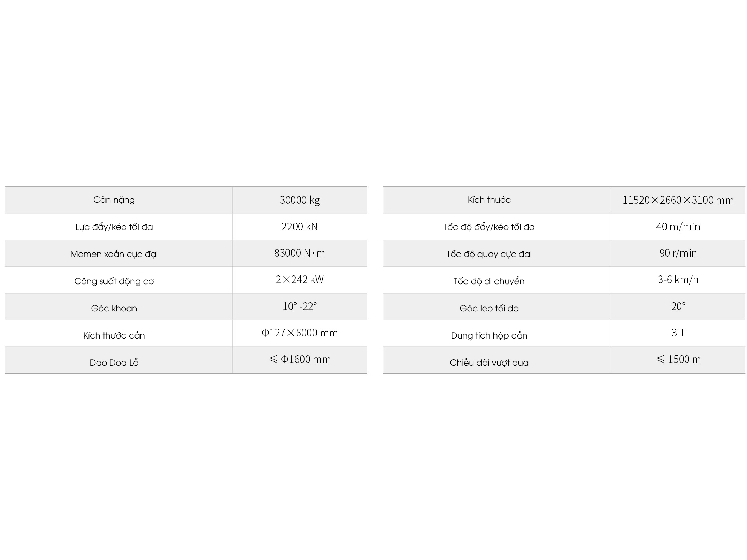
Task: Select the 2200 kN value
Action: pyautogui.click(x=300, y=227)
